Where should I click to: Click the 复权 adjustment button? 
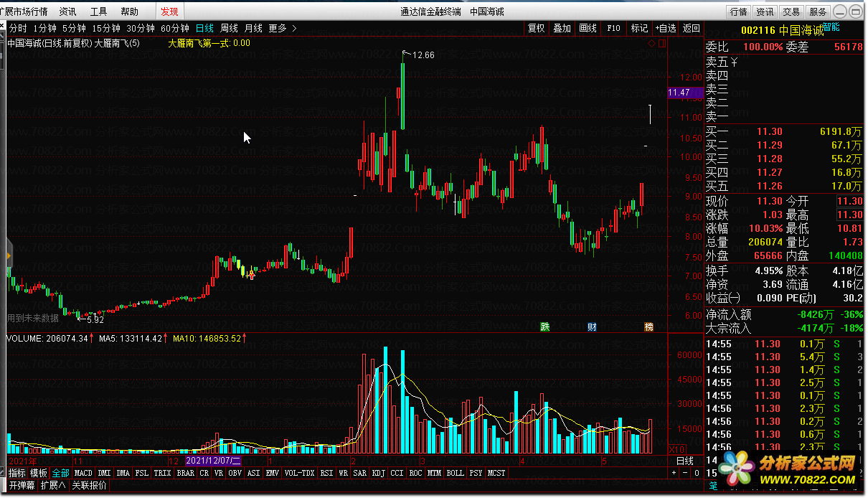(536, 28)
